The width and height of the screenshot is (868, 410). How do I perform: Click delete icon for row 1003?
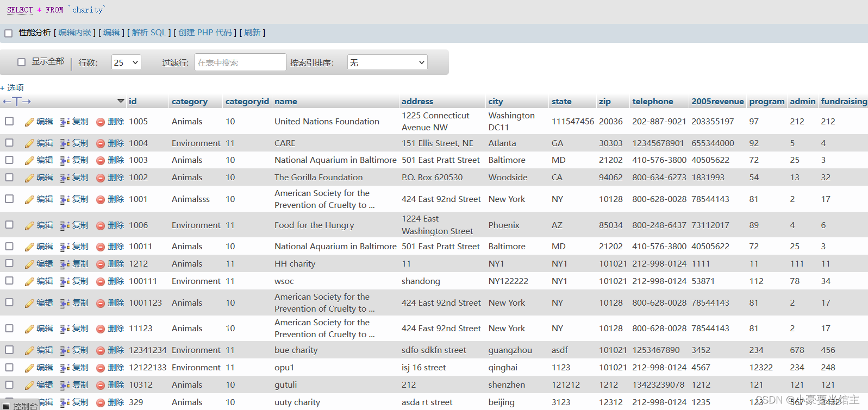point(101,161)
